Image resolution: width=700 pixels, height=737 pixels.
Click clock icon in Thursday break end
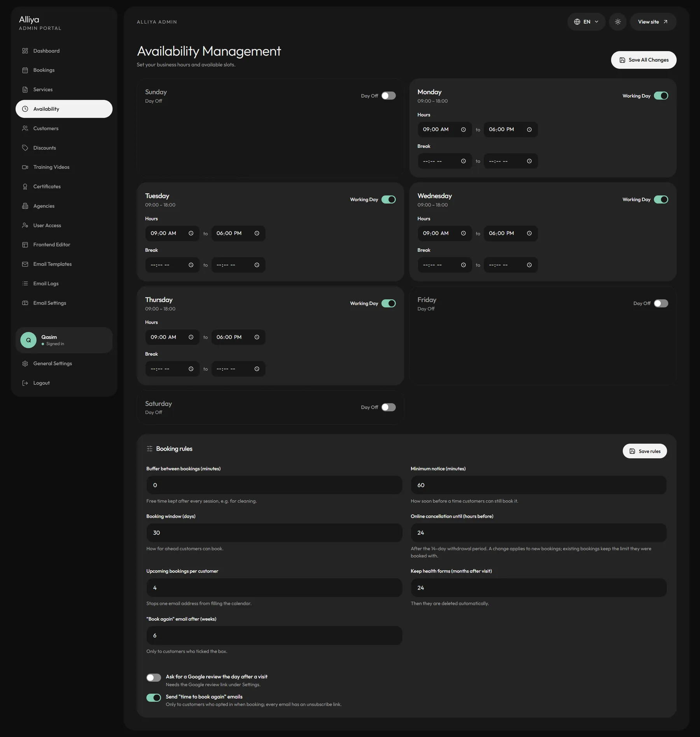[257, 369]
